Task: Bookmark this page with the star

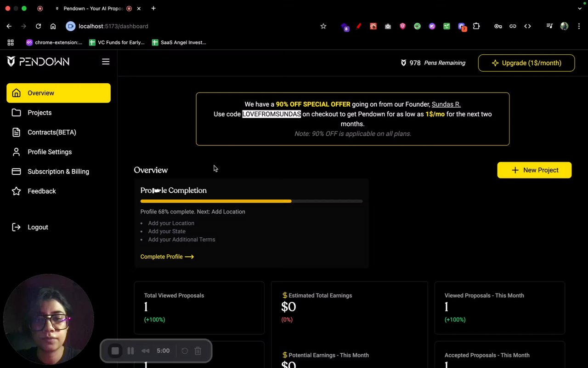Action: pos(323,26)
